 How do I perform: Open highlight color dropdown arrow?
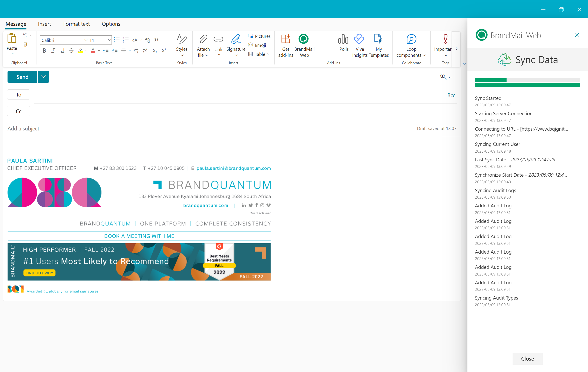pyautogui.click(x=86, y=51)
